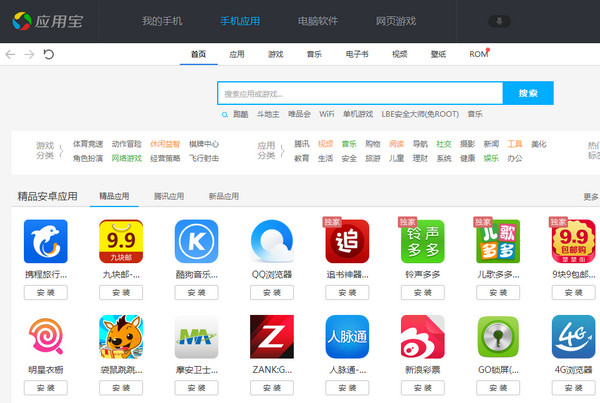This screenshot has height=403, width=600.
Task: Open the 阅读 app category
Action: pos(396,144)
